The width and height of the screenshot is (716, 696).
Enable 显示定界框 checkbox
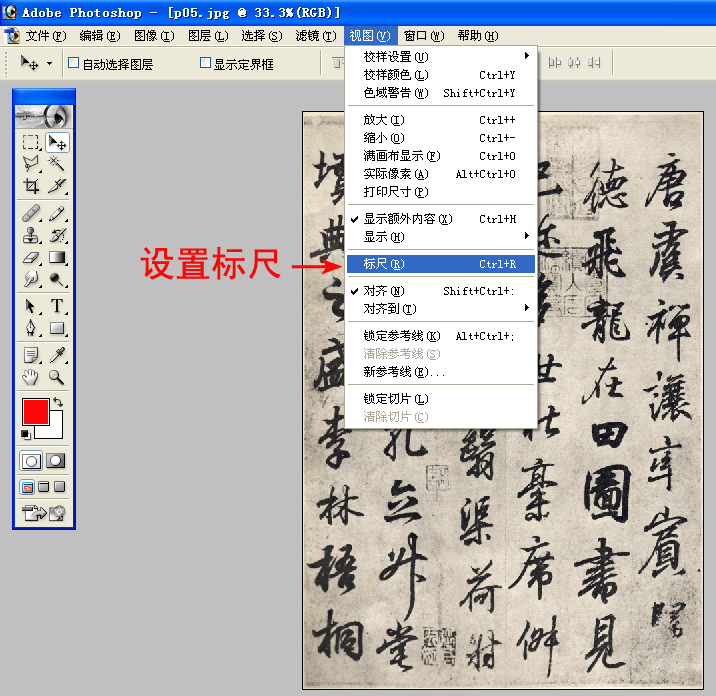[205, 63]
